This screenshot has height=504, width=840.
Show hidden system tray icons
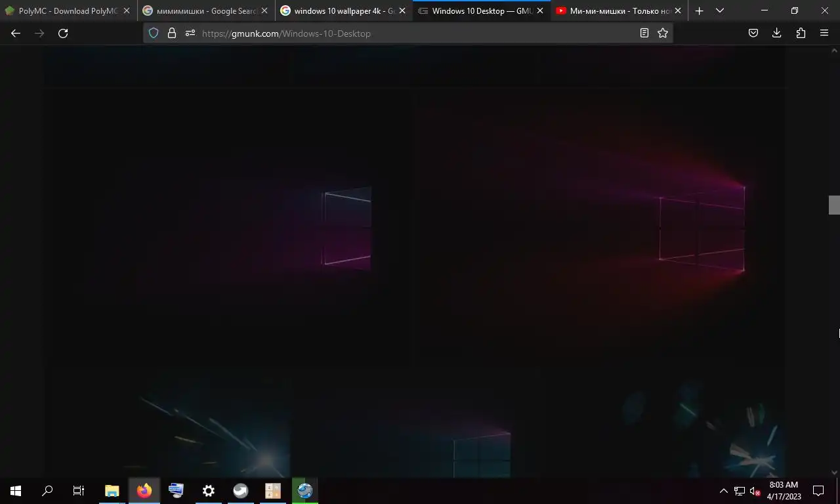[723, 491]
